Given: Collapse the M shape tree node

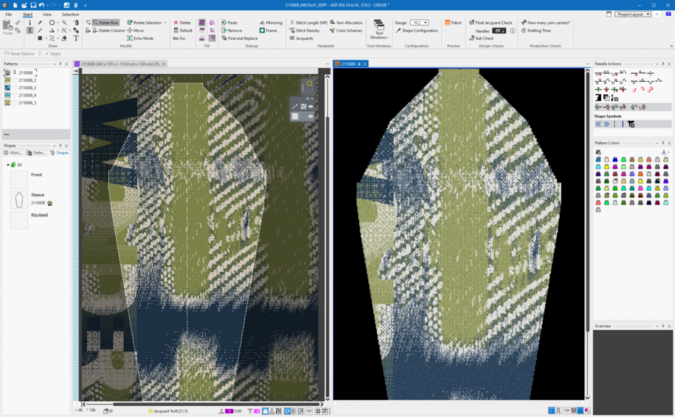Looking at the screenshot, I should pyautogui.click(x=8, y=165).
